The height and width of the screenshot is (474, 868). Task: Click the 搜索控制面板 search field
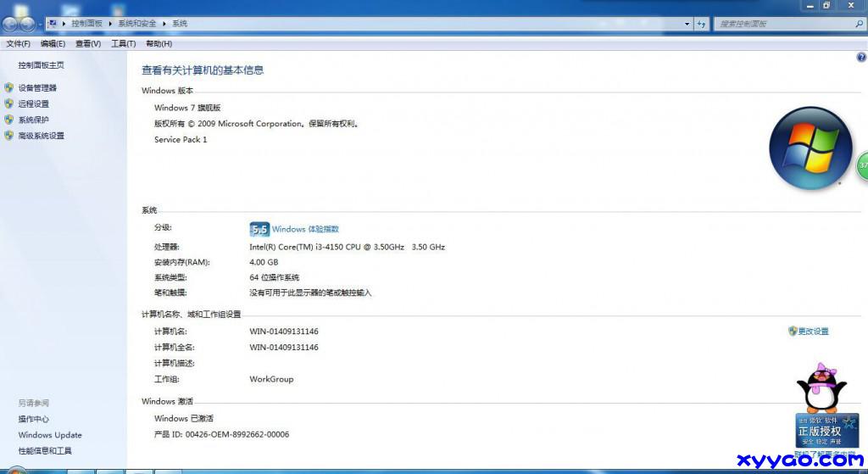[780, 25]
